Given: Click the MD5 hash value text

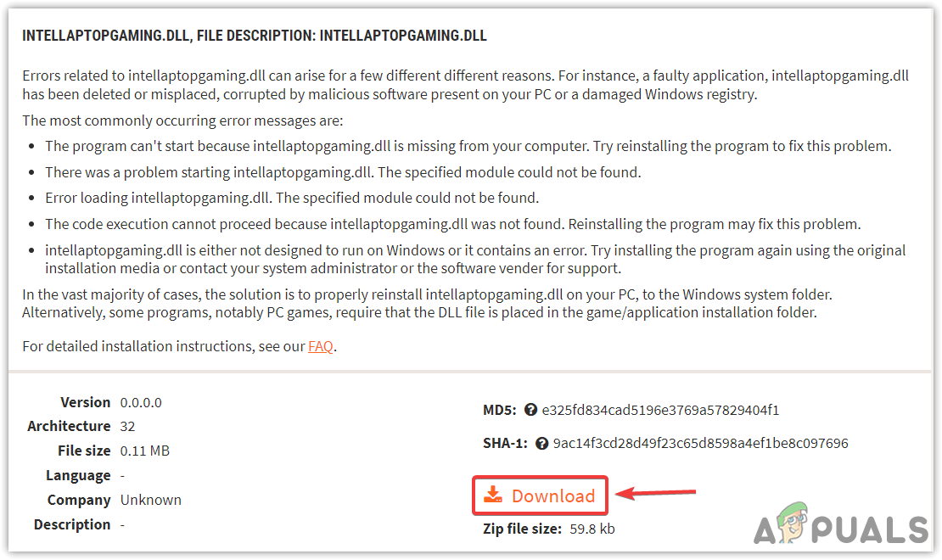Looking at the screenshot, I should click(662, 410).
